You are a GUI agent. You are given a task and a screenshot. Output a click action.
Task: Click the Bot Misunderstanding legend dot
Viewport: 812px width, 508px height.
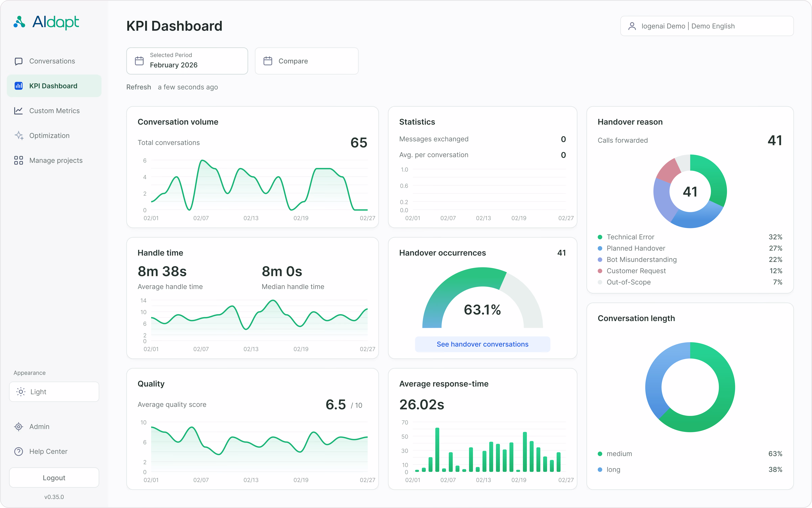click(x=600, y=260)
